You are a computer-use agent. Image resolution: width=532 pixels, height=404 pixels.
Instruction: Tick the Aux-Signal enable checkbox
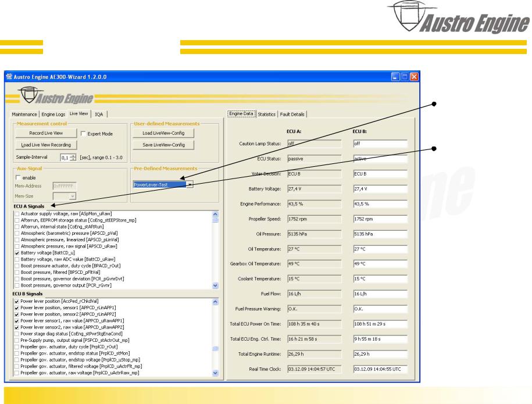click(18, 177)
